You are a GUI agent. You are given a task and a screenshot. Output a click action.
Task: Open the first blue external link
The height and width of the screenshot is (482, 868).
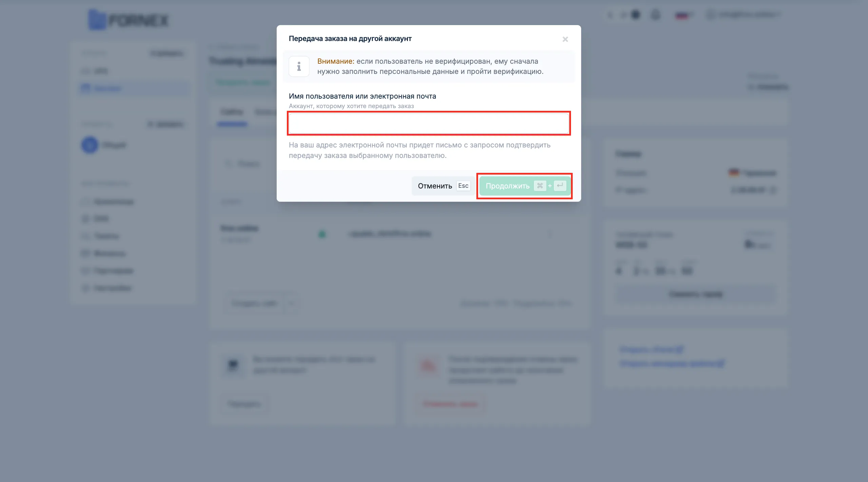pyautogui.click(x=651, y=349)
